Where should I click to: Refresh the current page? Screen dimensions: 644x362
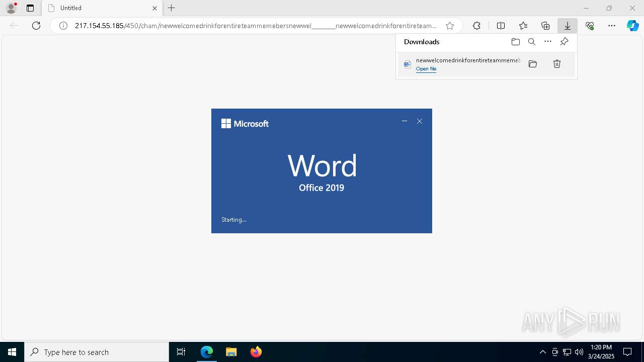[36, 26]
